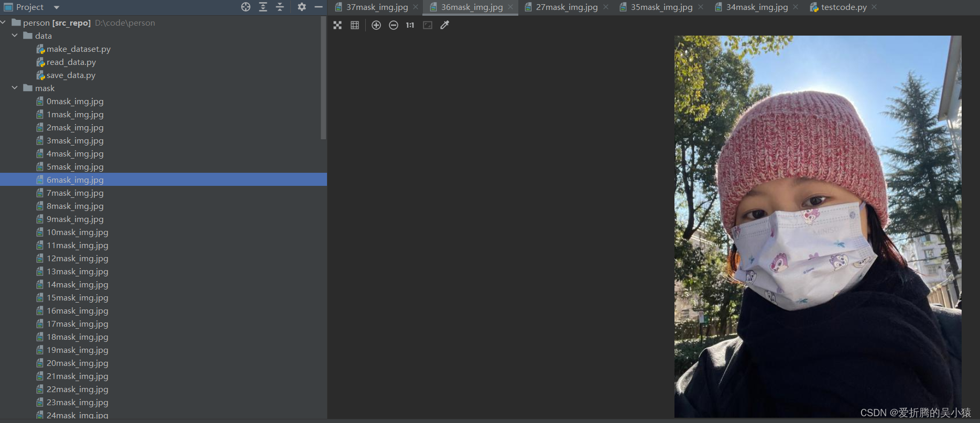Toggle grid display in image viewer
The width and height of the screenshot is (980, 423).
(355, 25)
